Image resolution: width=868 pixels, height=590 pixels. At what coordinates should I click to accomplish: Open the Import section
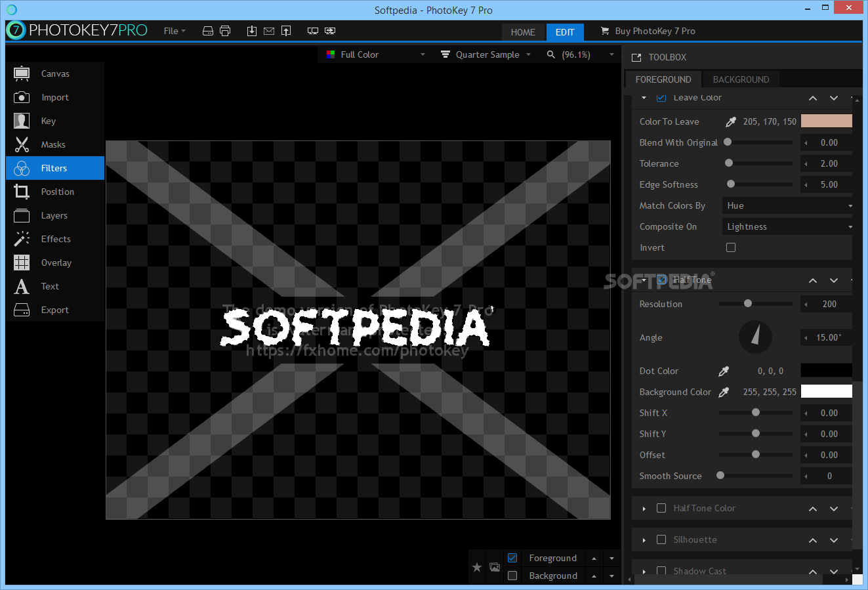pos(55,97)
